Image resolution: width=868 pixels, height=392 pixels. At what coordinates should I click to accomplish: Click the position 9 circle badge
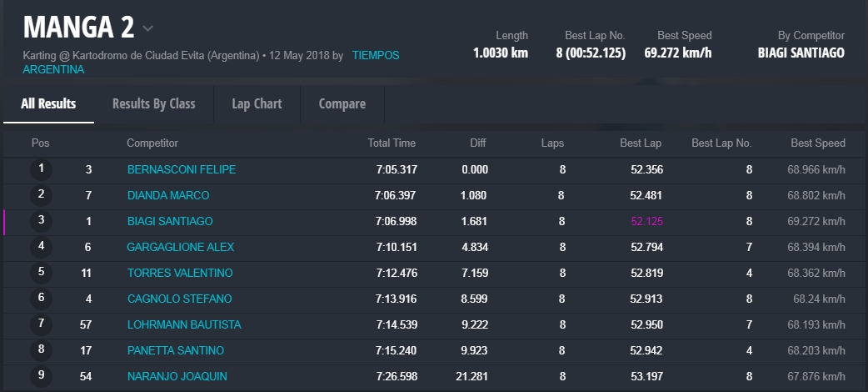tap(41, 376)
